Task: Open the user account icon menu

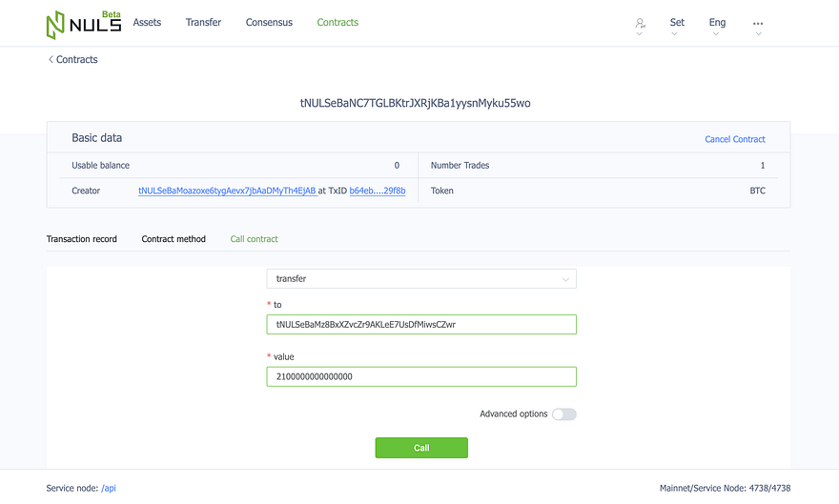Action: [x=640, y=23]
